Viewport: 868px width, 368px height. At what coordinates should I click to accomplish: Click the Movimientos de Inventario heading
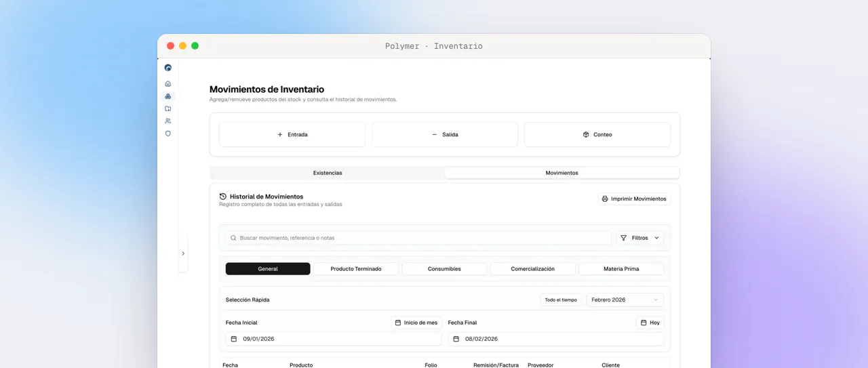(x=267, y=89)
